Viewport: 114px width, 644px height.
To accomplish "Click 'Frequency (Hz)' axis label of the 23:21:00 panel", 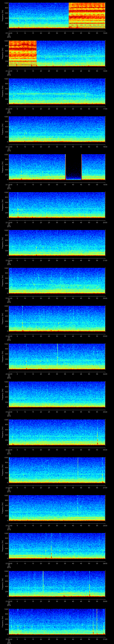I will point(3,281).
